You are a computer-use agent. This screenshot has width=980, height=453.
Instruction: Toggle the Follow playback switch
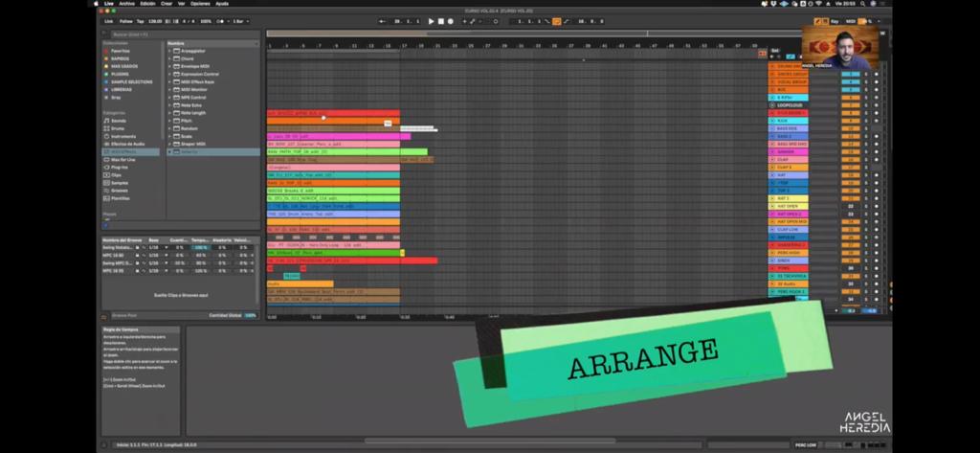[124, 20]
